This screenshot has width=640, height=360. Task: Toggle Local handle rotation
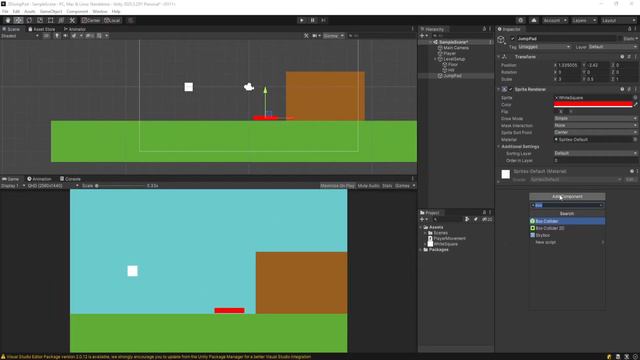pyautogui.click(x=112, y=20)
